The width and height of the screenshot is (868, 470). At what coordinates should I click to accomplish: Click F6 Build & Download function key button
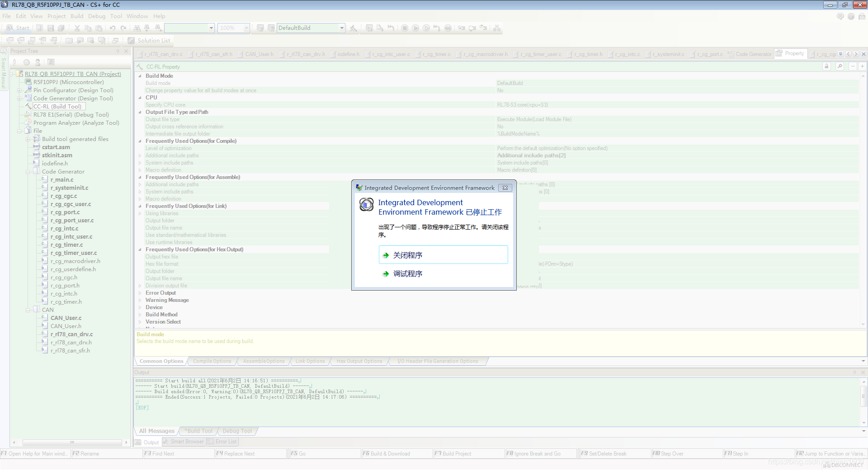(396, 454)
